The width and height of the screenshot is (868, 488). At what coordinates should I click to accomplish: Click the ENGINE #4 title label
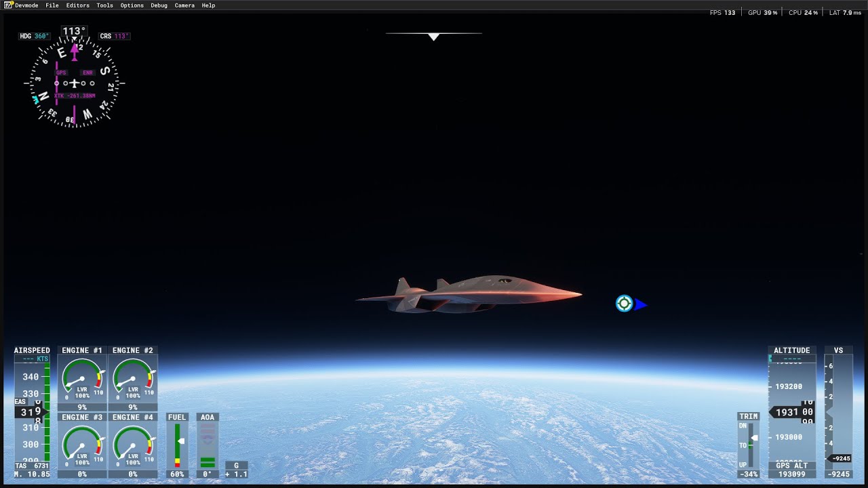pyautogui.click(x=133, y=417)
